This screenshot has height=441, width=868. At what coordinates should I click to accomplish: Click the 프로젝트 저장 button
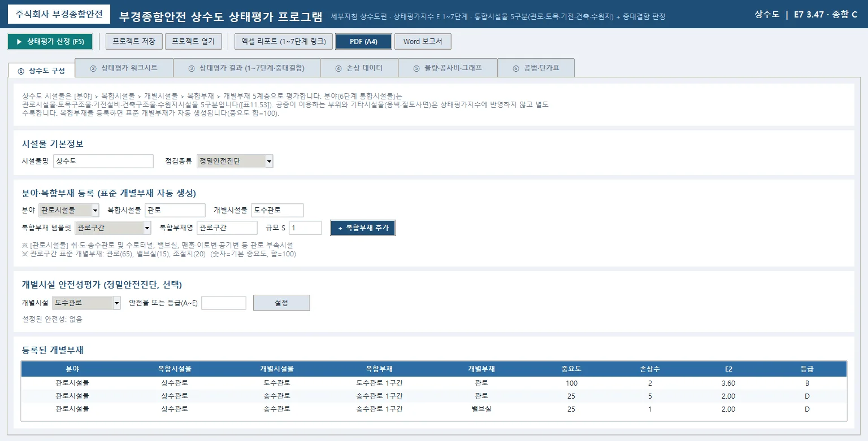click(134, 42)
